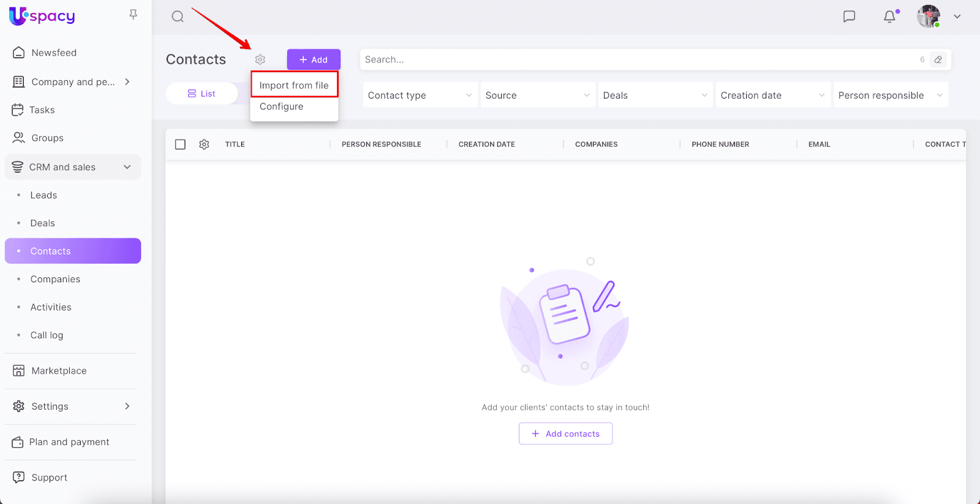Image resolution: width=980 pixels, height=504 pixels.
Task: Switch to the List view tab
Action: (x=202, y=94)
